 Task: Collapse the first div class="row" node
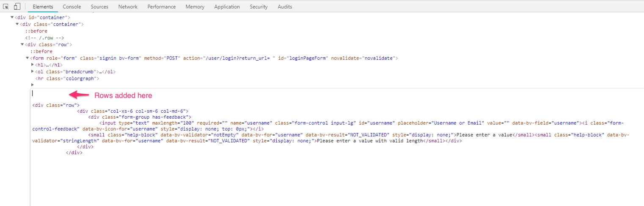(x=22, y=45)
